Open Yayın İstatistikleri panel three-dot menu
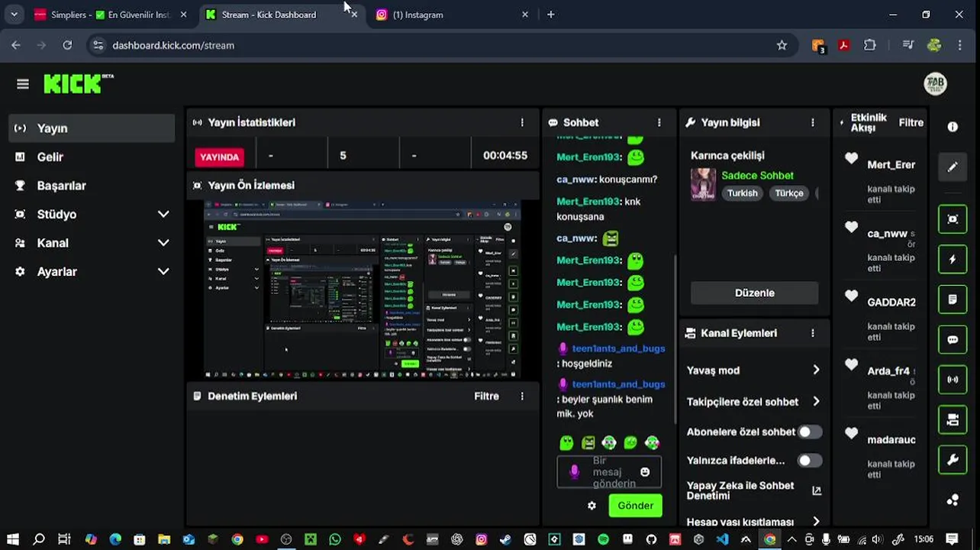Image resolution: width=980 pixels, height=550 pixels. [522, 122]
